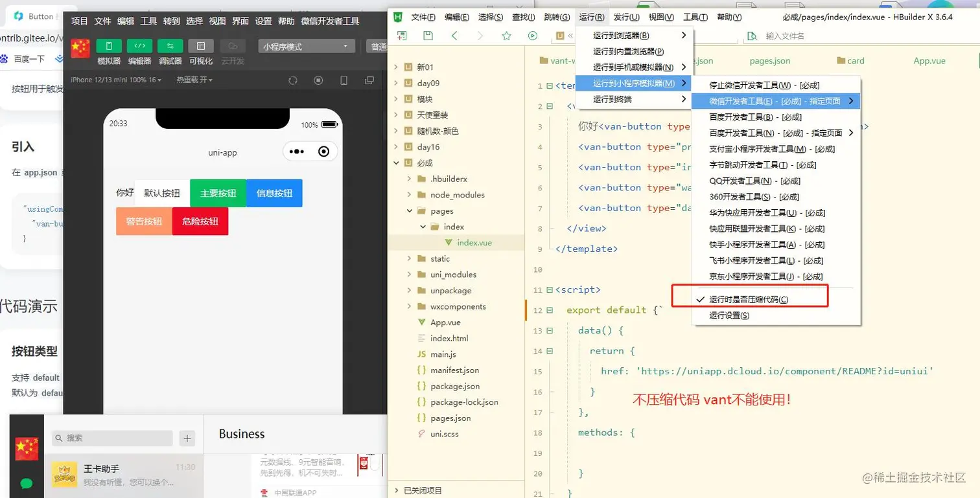Viewport: 980px width, 498px height.
Task: Click the 云开发 cloud development icon
Action: [x=233, y=46]
